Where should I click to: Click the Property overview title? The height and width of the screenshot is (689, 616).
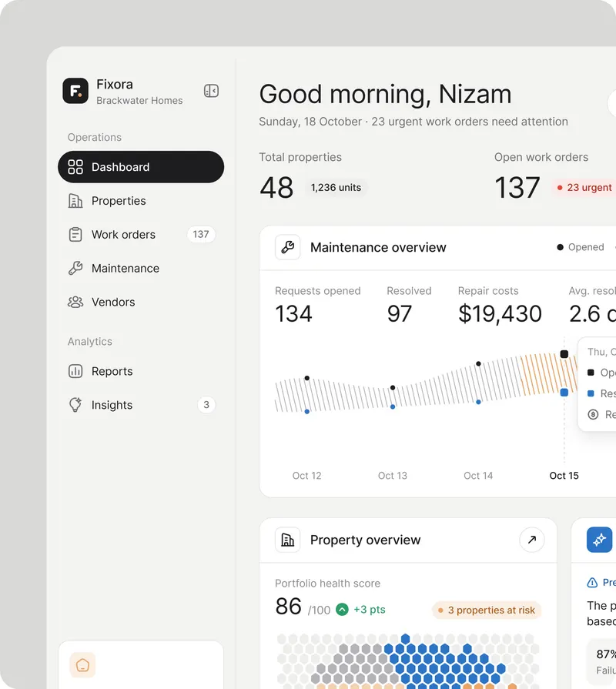click(365, 540)
